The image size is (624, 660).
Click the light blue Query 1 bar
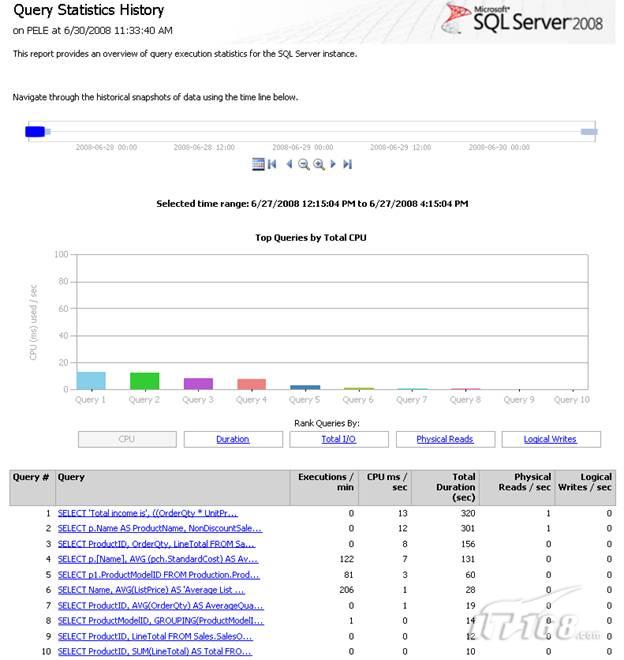(91, 381)
